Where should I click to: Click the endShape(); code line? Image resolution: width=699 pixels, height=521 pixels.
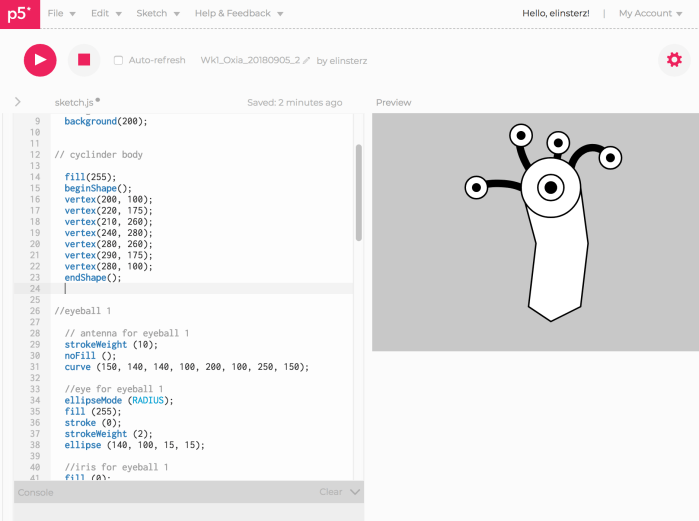[x=93, y=277]
